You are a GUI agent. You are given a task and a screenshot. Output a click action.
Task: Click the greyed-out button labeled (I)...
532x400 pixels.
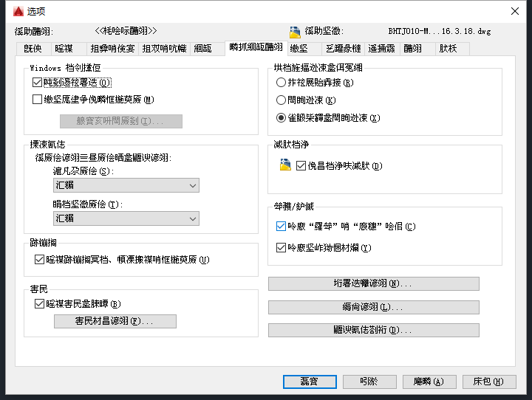click(121, 121)
